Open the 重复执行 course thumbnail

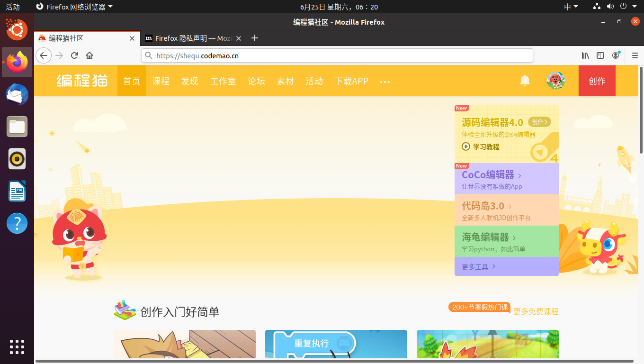click(x=336, y=345)
